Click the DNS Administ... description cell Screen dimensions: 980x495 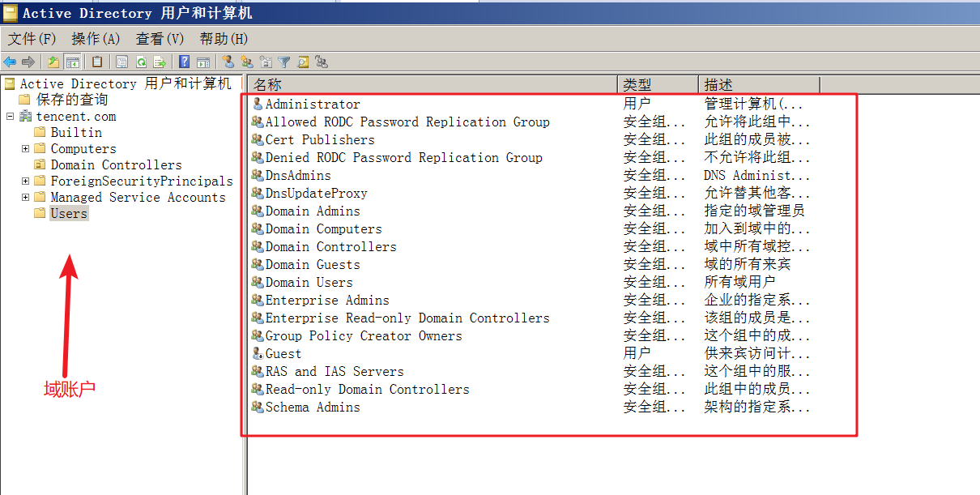[756, 175]
